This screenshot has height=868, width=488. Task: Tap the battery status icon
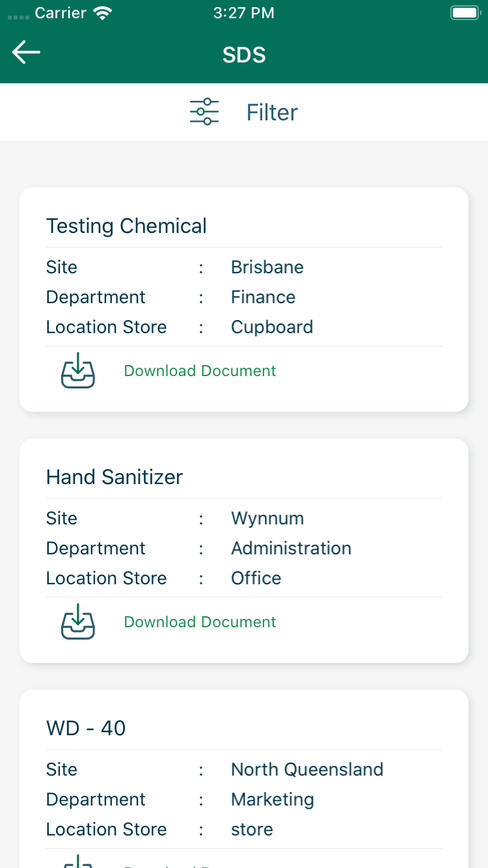[465, 13]
